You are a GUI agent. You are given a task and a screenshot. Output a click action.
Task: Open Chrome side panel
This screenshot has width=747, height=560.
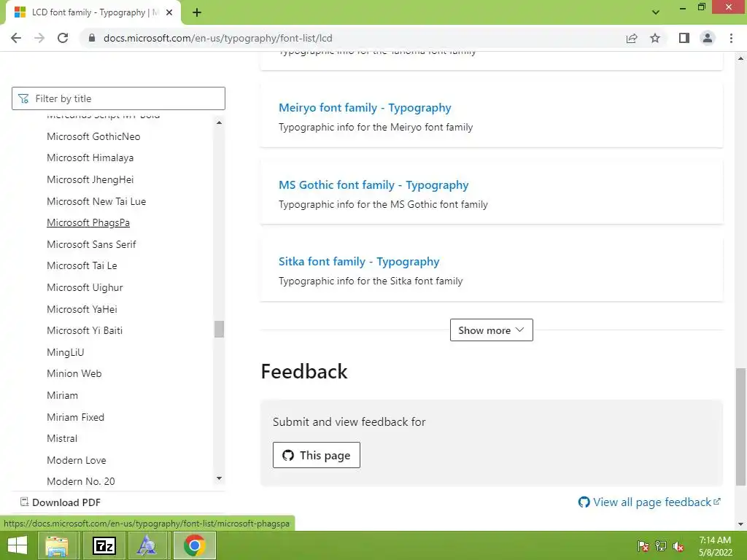click(684, 38)
